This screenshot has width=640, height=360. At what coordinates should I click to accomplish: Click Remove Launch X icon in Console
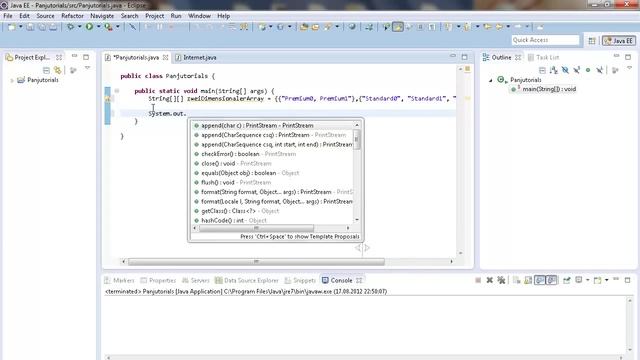pyautogui.click(x=489, y=280)
